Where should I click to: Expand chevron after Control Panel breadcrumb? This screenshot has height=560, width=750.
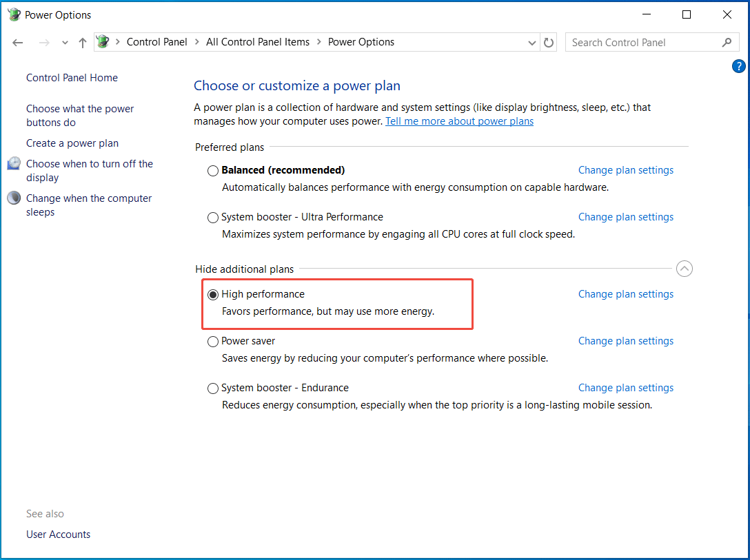tap(196, 42)
